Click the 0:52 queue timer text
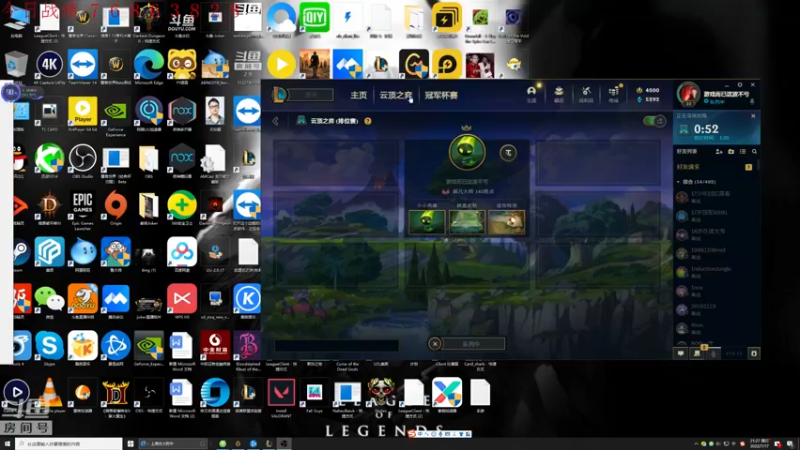 click(706, 129)
